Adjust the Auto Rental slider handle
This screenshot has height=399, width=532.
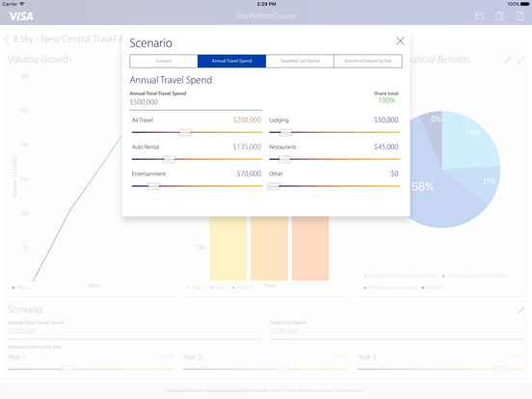pyautogui.click(x=169, y=159)
